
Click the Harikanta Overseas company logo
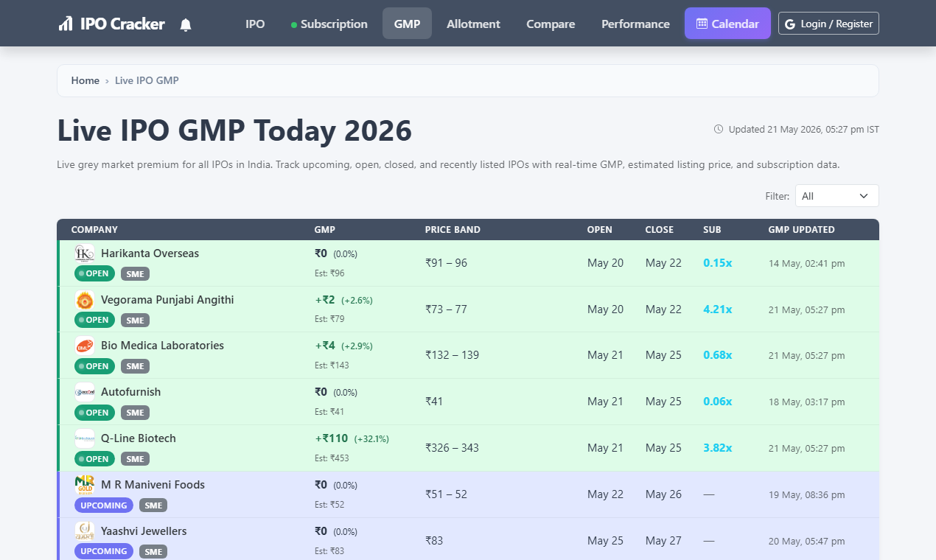click(x=85, y=253)
